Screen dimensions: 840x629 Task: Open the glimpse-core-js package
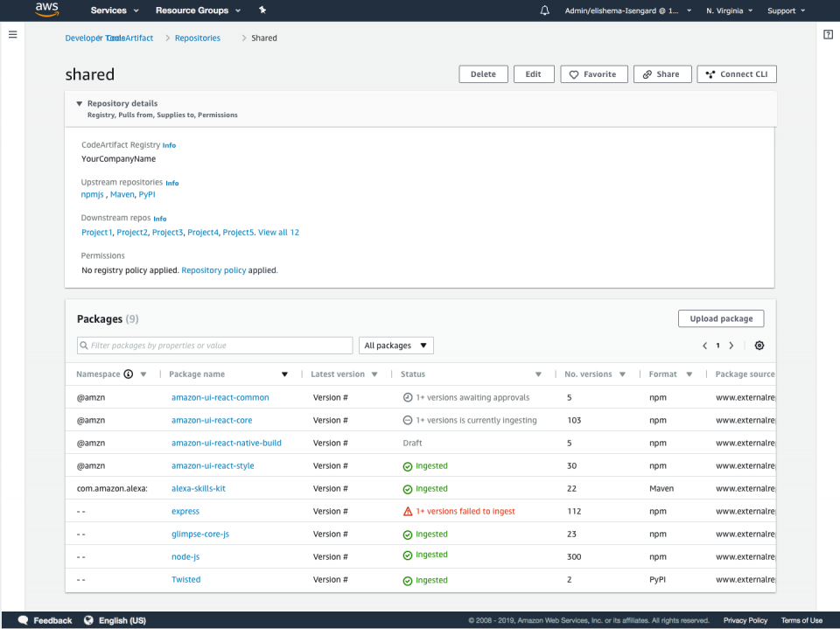tap(200, 535)
